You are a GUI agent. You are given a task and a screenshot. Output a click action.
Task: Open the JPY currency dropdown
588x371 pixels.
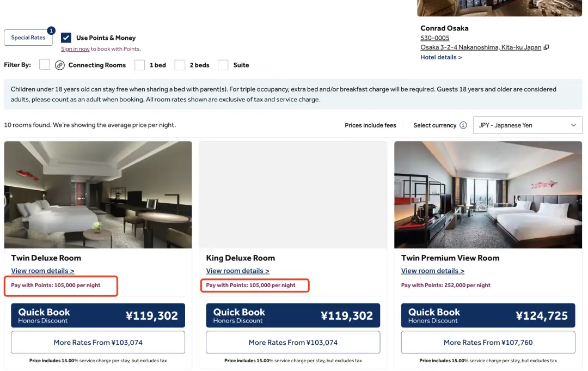pyautogui.click(x=527, y=125)
